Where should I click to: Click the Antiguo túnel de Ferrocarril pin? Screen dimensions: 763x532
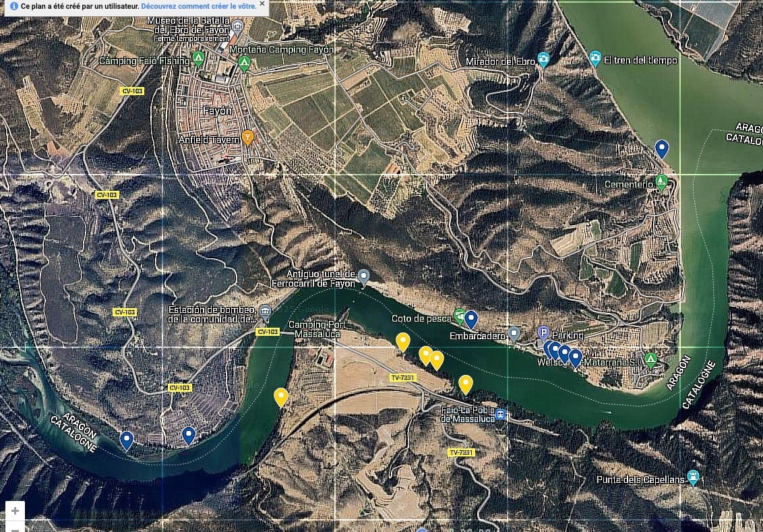(364, 276)
